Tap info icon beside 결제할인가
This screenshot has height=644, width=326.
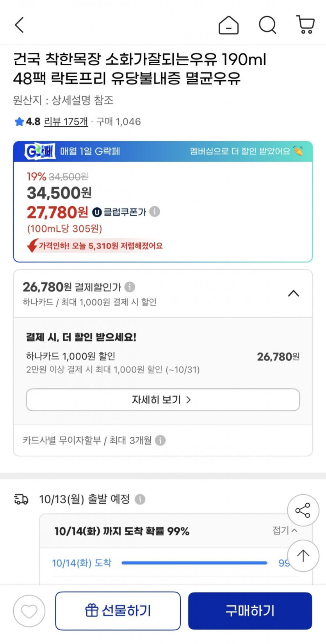[x=130, y=287]
